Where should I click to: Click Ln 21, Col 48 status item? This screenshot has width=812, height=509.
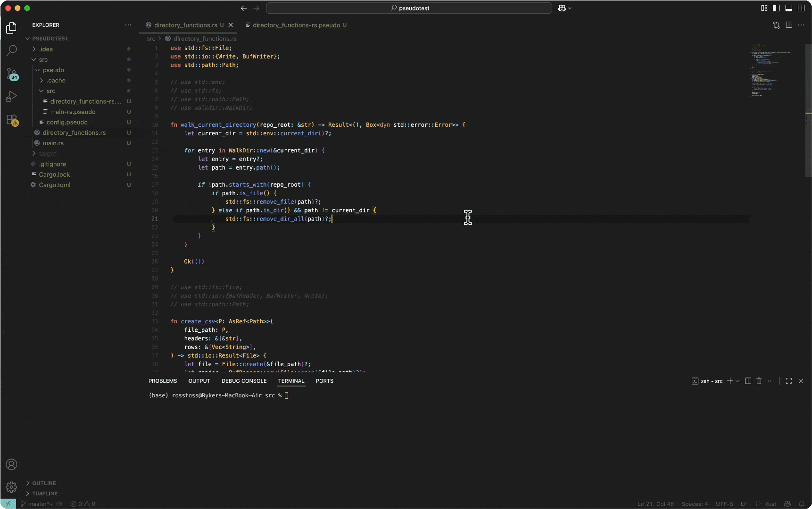(x=655, y=504)
